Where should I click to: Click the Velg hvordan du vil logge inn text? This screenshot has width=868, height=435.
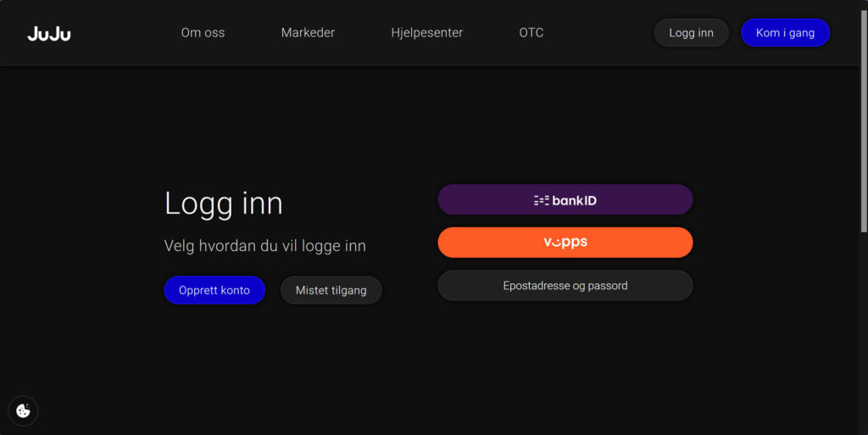(x=264, y=246)
